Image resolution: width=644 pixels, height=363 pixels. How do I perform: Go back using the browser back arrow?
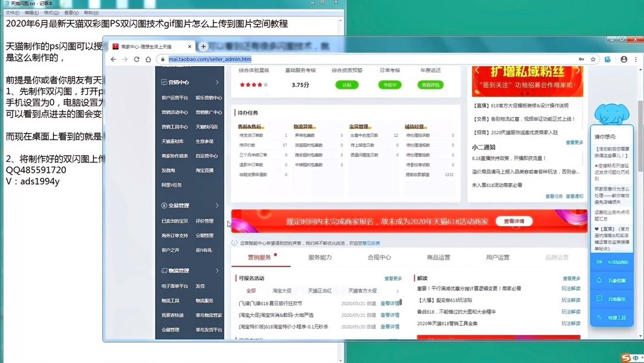point(113,60)
